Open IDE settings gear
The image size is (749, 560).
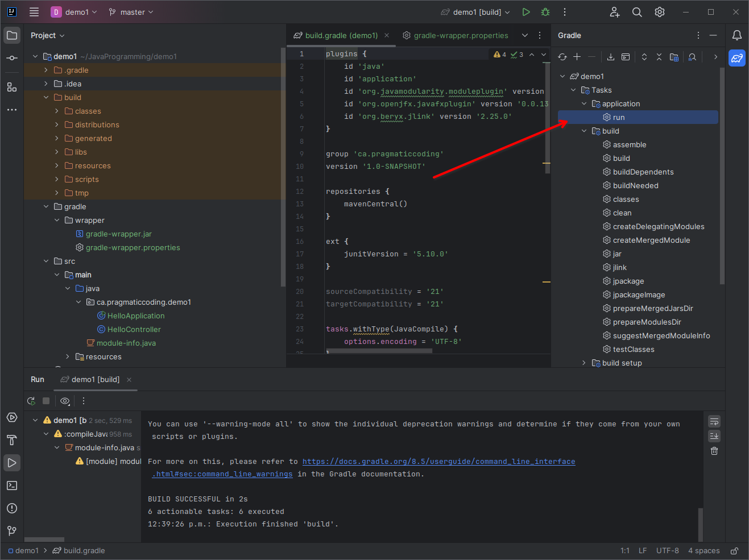tap(660, 12)
